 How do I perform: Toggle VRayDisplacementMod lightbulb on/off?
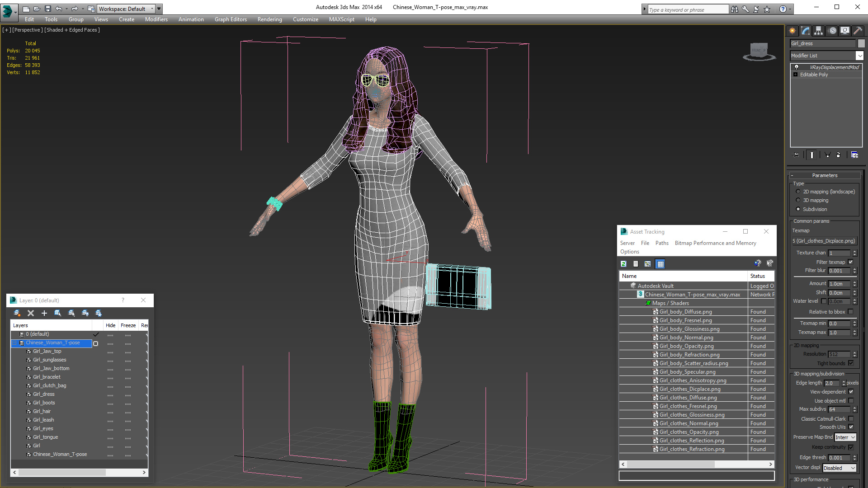[x=797, y=67]
